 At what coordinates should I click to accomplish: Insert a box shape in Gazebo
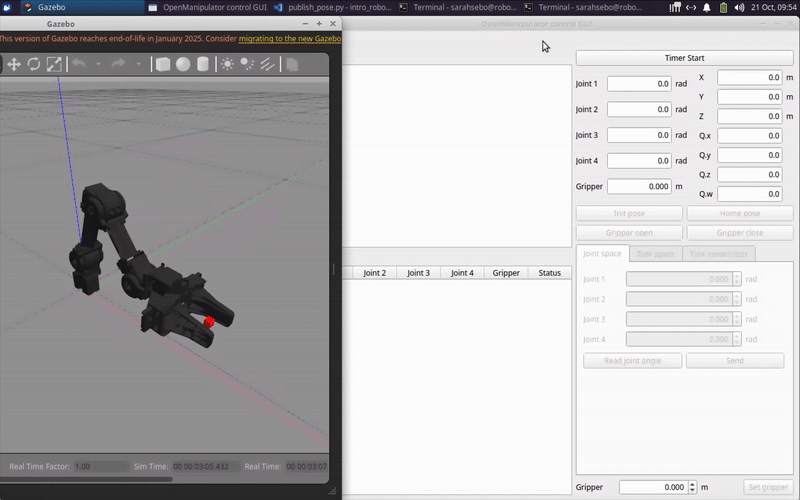pyautogui.click(x=163, y=64)
